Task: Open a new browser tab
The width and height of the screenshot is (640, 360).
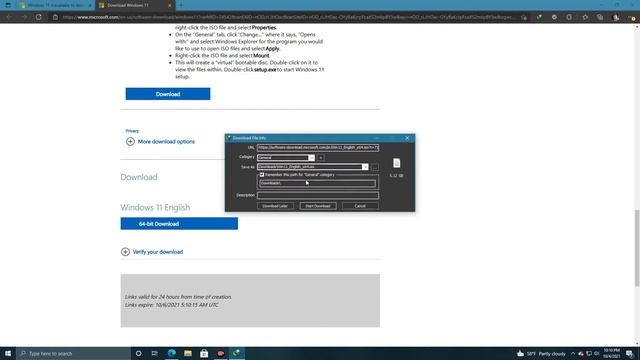Action: click(181, 5)
